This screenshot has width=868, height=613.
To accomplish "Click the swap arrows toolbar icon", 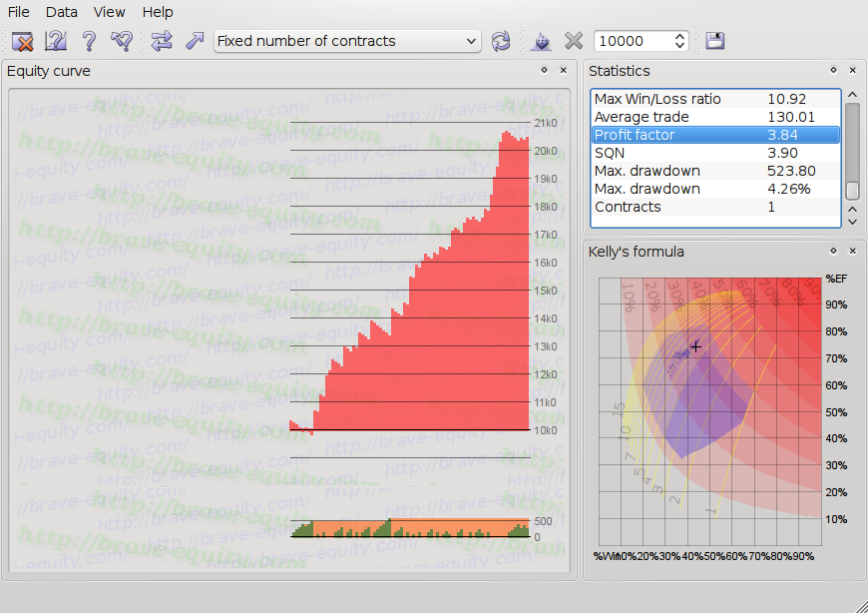I will click(x=162, y=41).
